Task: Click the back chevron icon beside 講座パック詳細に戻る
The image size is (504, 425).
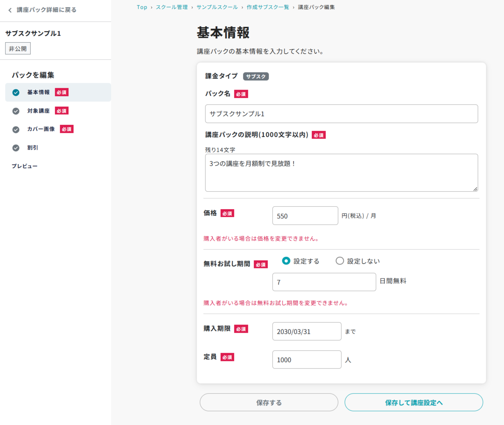Action: coord(10,10)
